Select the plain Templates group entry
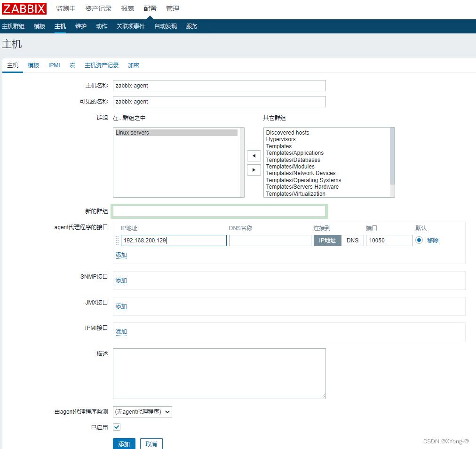 coord(278,146)
